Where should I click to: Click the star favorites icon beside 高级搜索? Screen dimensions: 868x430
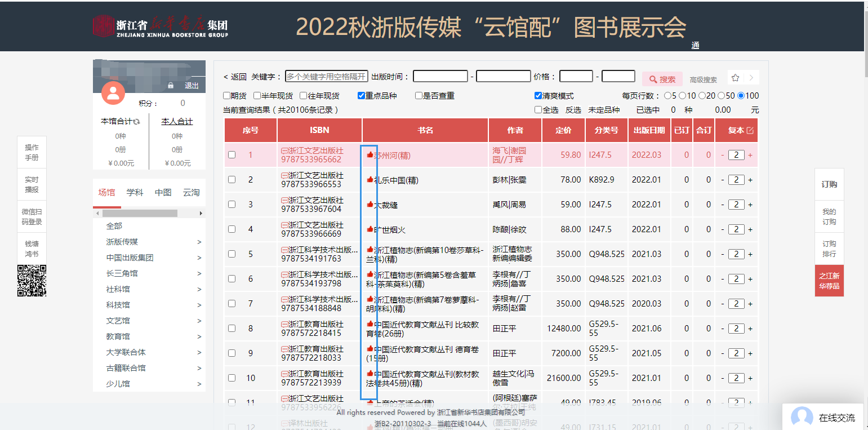tap(735, 78)
